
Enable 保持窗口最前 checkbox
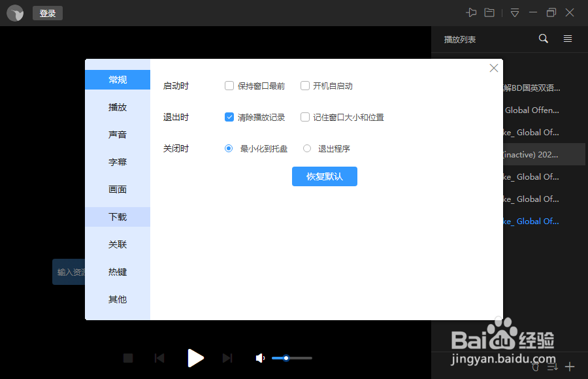[229, 86]
